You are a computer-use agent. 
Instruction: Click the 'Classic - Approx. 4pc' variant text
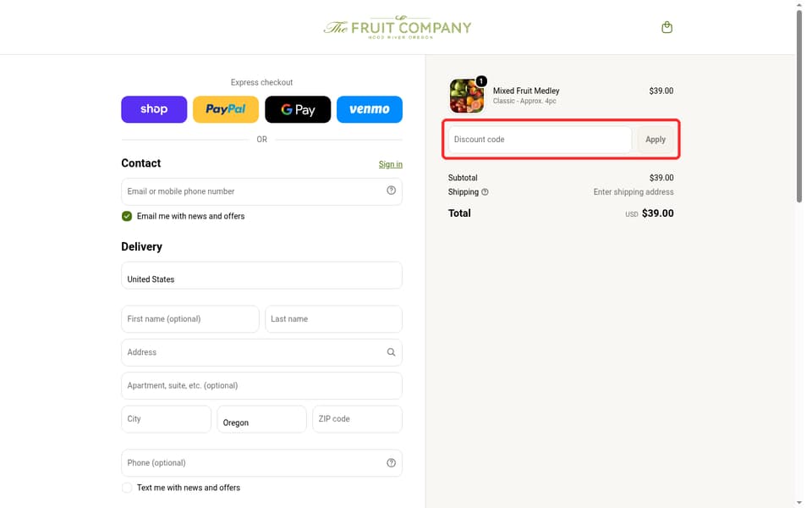(x=524, y=101)
